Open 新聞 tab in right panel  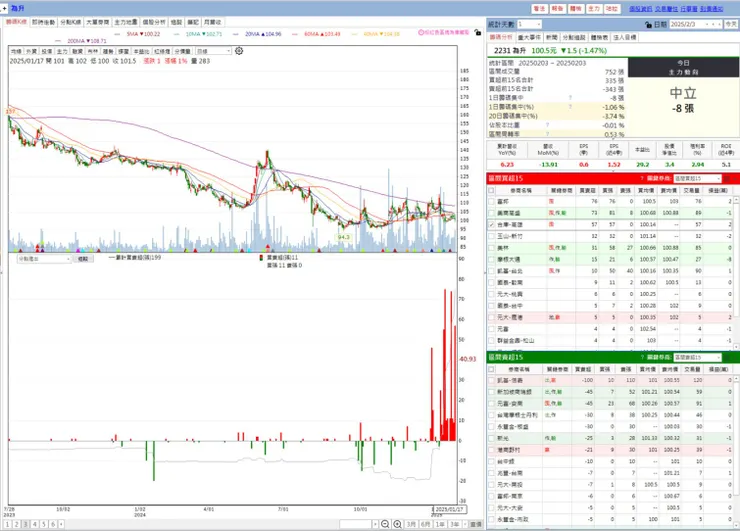552,37
